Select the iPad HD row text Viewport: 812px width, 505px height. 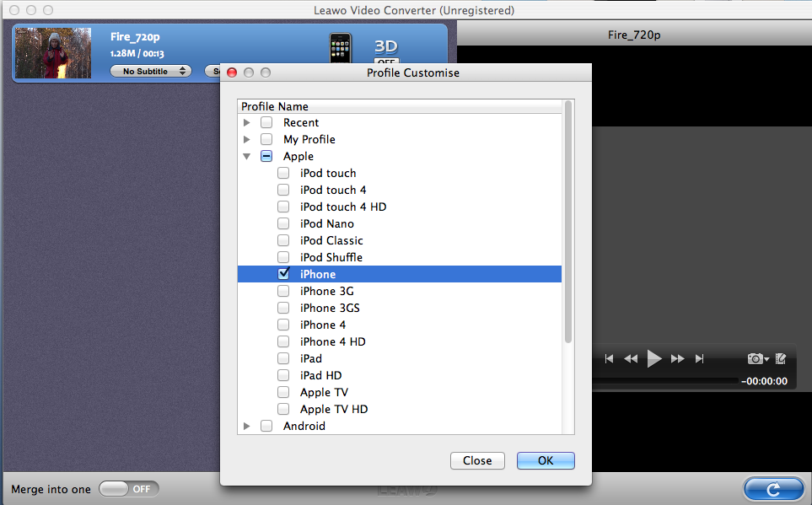pyautogui.click(x=320, y=375)
